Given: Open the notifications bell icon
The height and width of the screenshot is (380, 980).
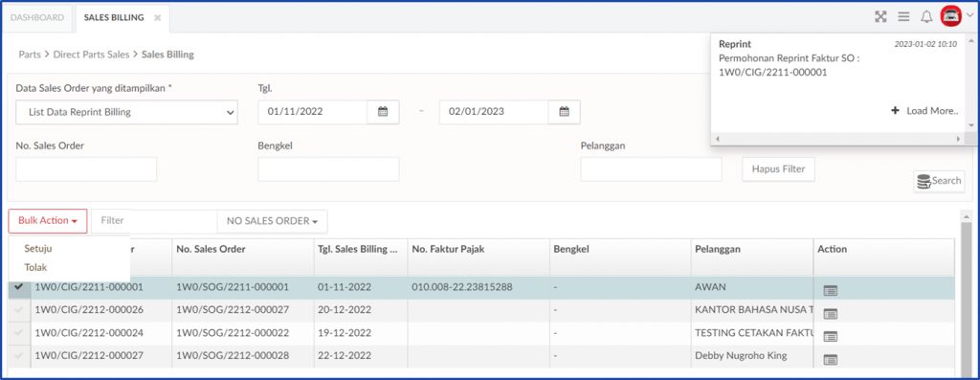Looking at the screenshot, I should [926, 17].
